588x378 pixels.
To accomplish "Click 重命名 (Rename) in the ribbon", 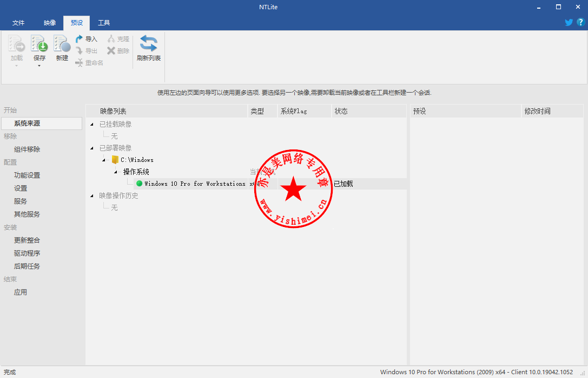I will point(89,63).
